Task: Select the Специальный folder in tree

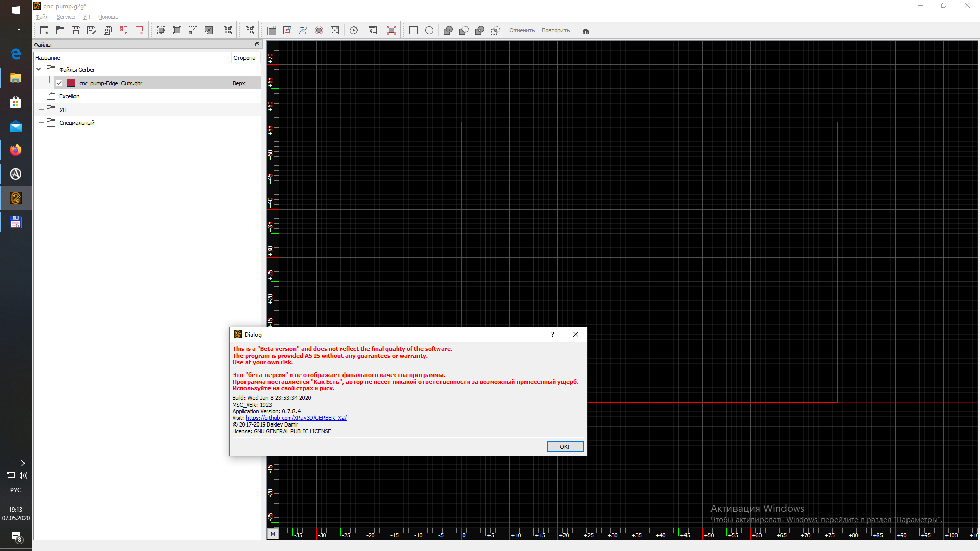Action: click(x=77, y=123)
